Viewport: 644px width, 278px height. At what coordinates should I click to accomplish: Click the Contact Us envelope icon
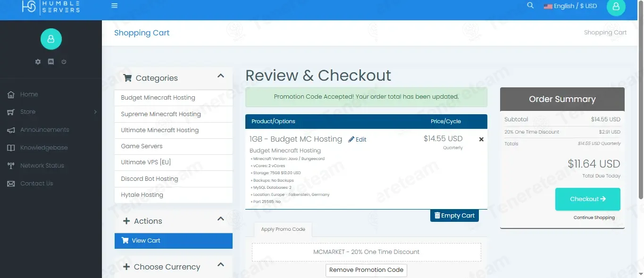pyautogui.click(x=11, y=184)
